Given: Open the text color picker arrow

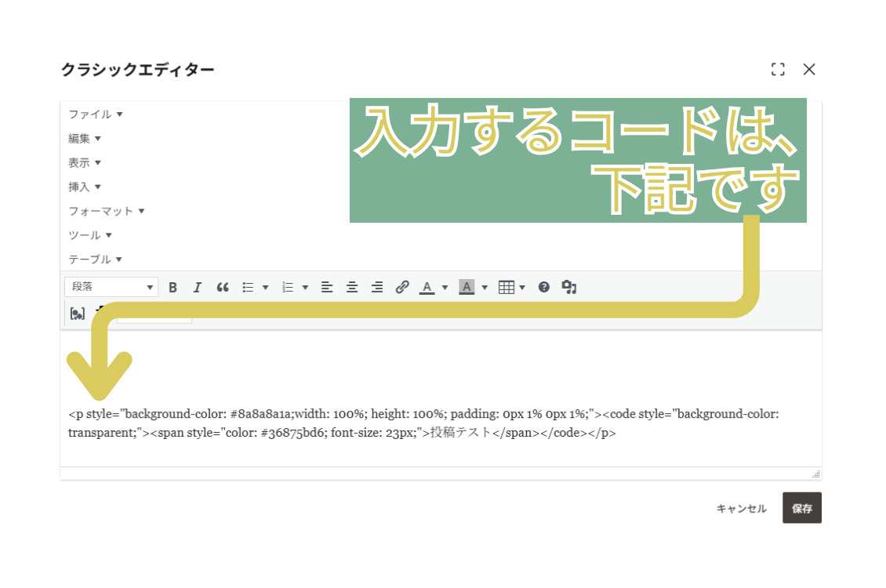Looking at the screenshot, I should 445,288.
